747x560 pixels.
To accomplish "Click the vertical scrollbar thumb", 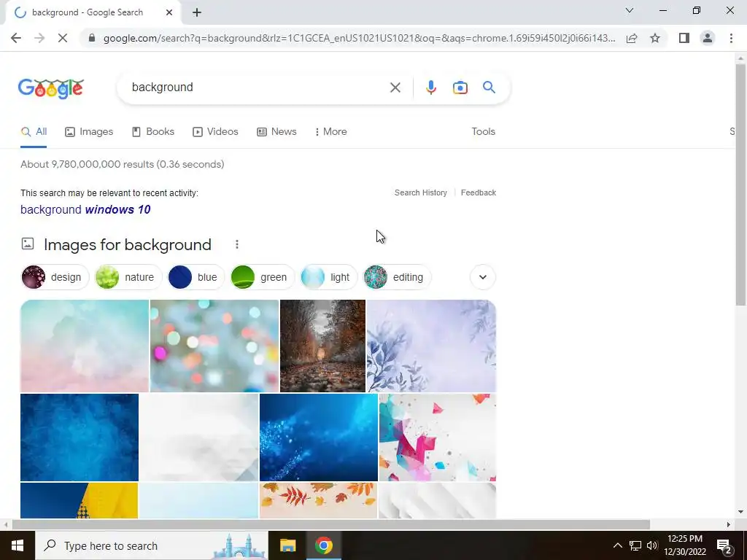I will pos(740,184).
